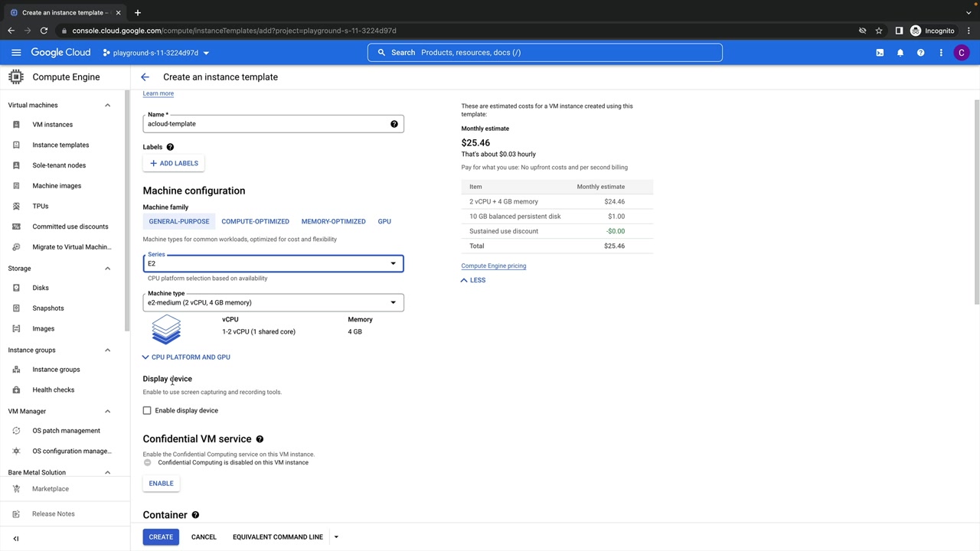Click the Confidential VM service help icon
Viewport: 980px width, 551px height.
coord(260,439)
